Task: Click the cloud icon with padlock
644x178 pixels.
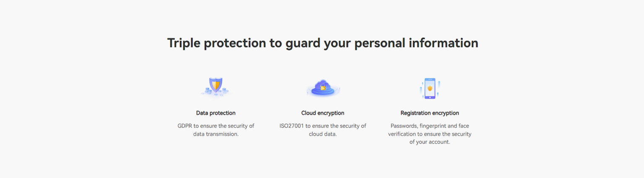Action: click(x=323, y=87)
